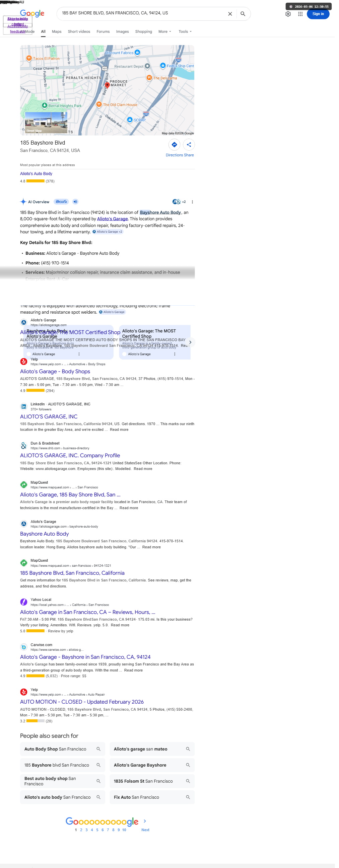The image size is (339, 868).
Task: Click the Next page link
Action: pyautogui.click(x=145, y=830)
